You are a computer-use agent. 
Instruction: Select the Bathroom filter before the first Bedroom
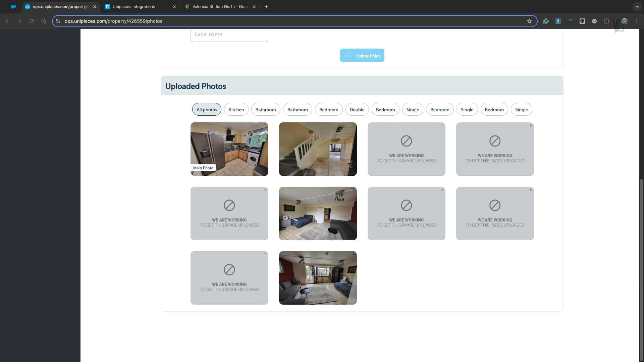click(x=298, y=110)
